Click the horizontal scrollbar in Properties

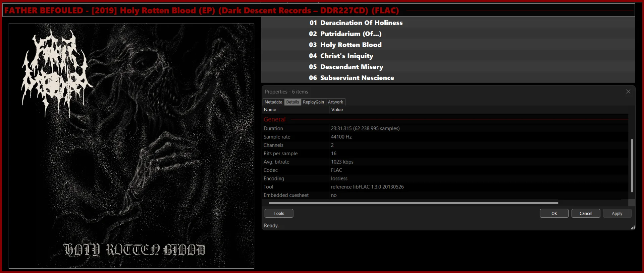(x=413, y=203)
